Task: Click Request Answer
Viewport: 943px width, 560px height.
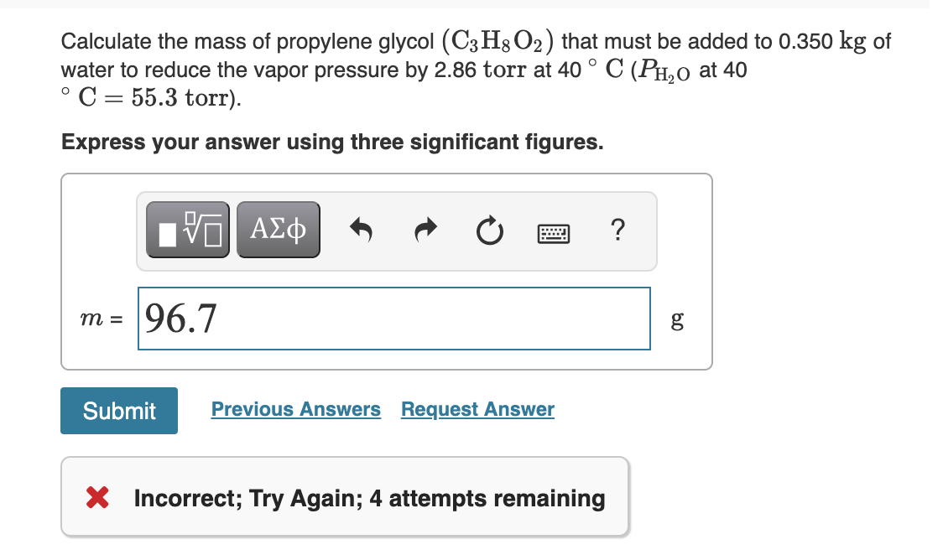Action: (x=477, y=409)
